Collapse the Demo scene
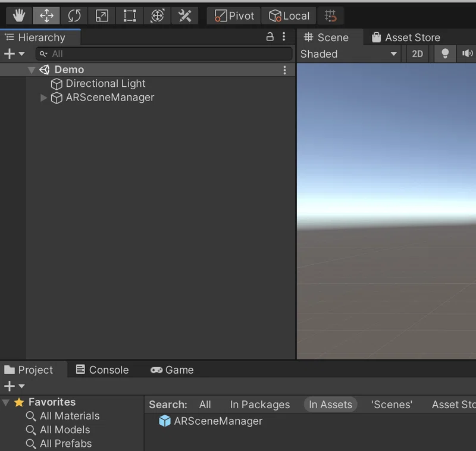This screenshot has height=451, width=476. pos(32,70)
